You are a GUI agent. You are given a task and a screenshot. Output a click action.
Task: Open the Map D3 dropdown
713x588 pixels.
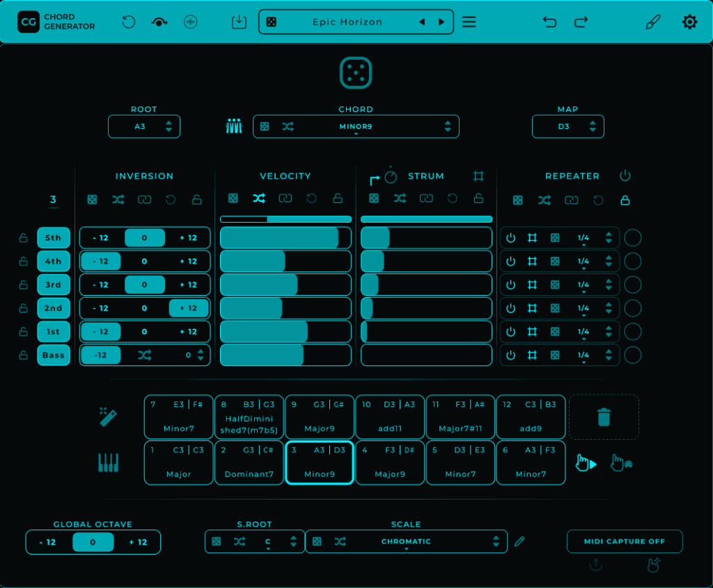pos(568,127)
